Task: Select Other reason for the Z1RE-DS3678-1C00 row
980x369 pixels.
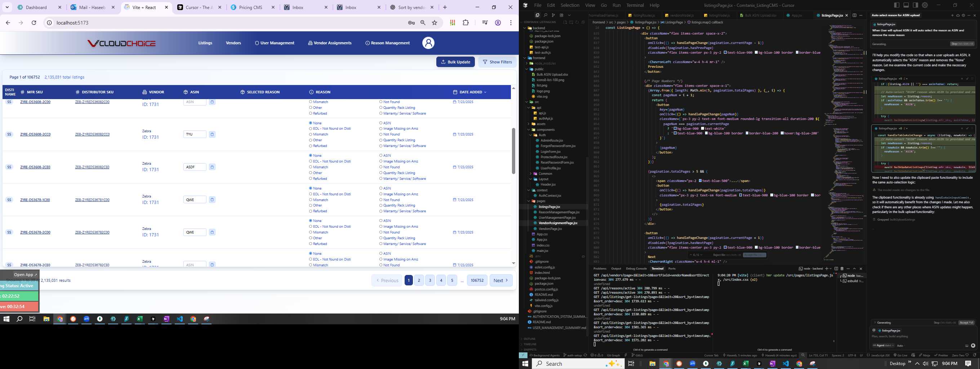Action: [311, 205]
